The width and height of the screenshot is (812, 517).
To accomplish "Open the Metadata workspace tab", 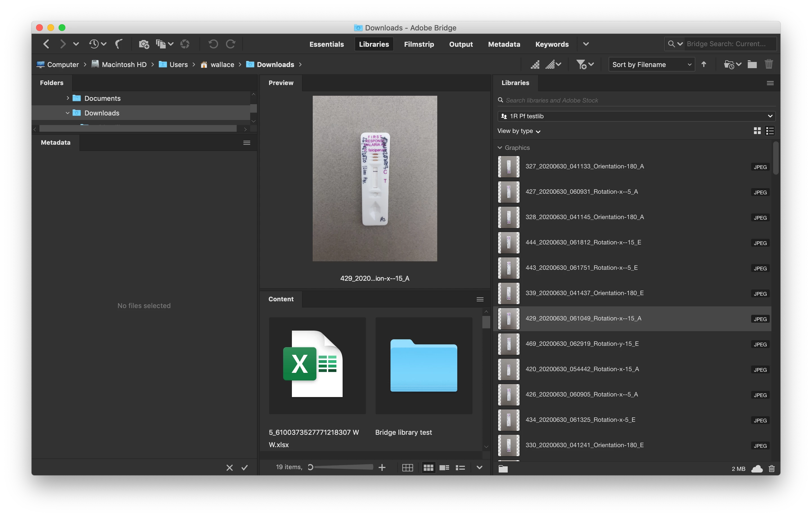I will pyautogui.click(x=504, y=44).
